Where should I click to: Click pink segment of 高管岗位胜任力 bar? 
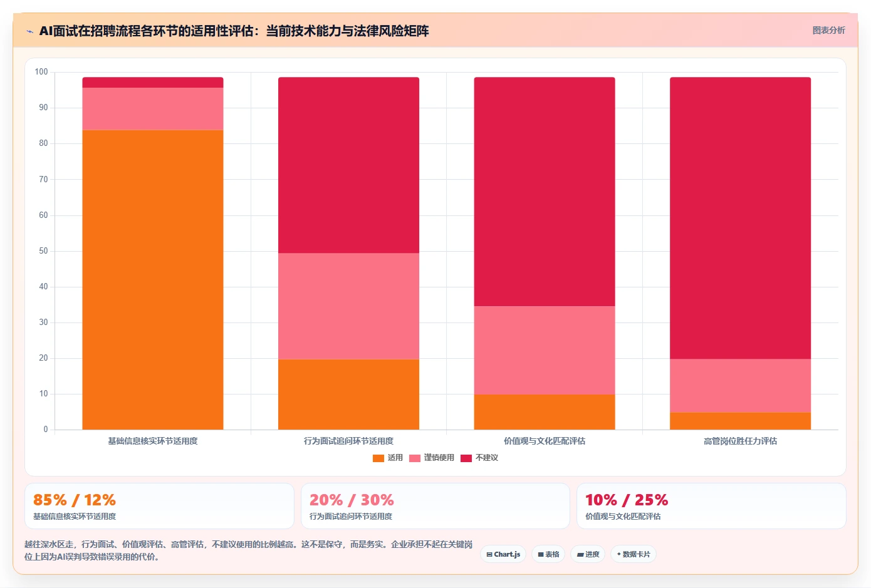point(740,386)
